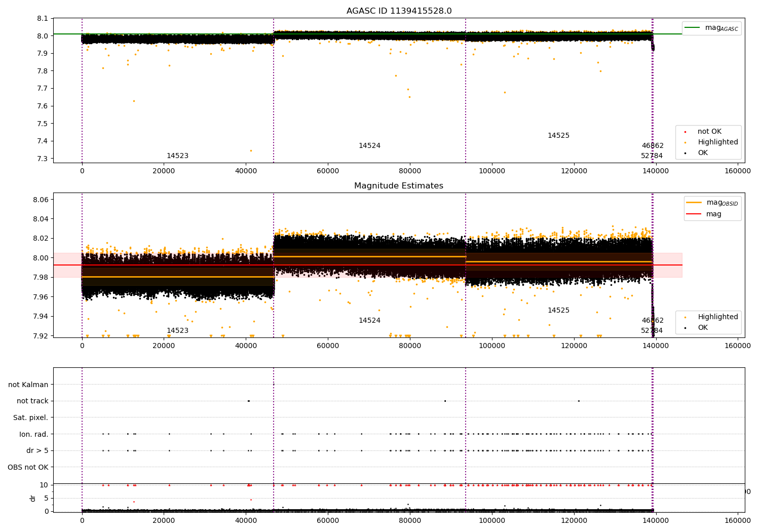The height and width of the screenshot is (532, 760).
Task: Click the 14525 obsid label in top panel
Action: tap(558, 136)
